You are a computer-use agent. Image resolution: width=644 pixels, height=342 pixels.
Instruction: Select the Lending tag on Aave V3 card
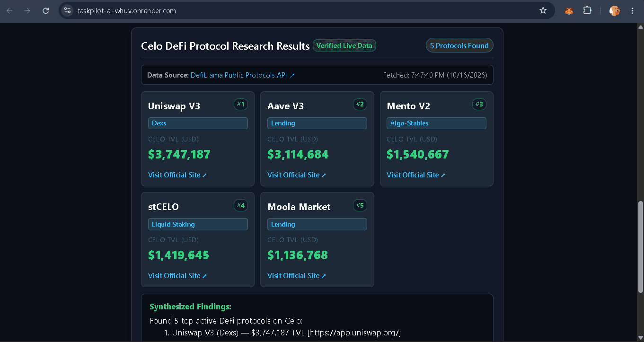coord(317,123)
